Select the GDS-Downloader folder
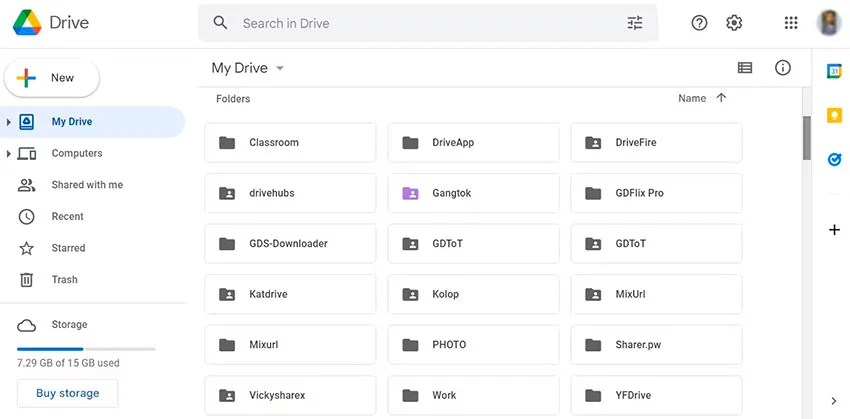Screen dimensions: 850x419 coord(290,243)
